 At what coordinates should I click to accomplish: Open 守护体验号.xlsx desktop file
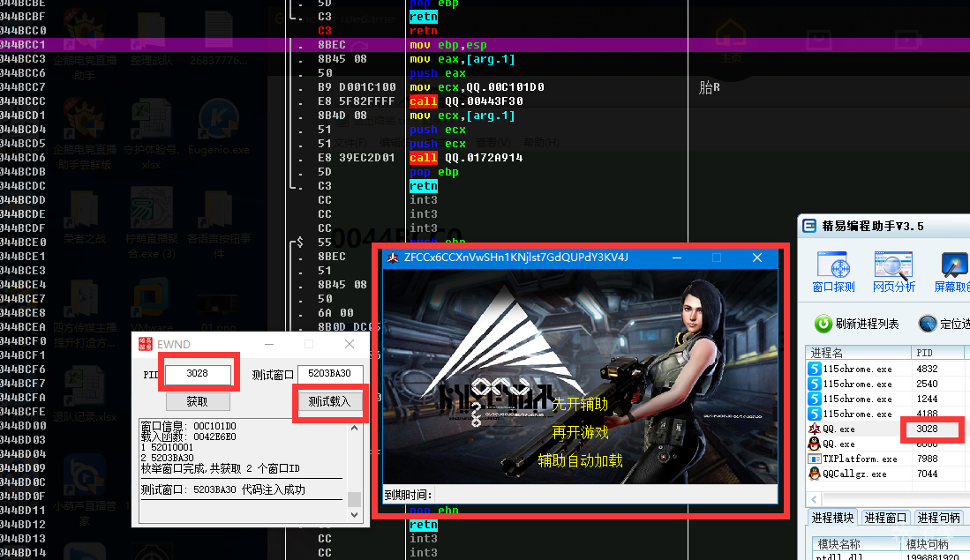pos(152,133)
